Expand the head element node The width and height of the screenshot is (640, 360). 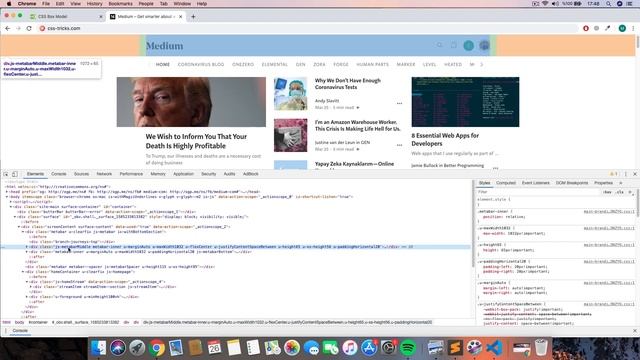tap(7, 192)
